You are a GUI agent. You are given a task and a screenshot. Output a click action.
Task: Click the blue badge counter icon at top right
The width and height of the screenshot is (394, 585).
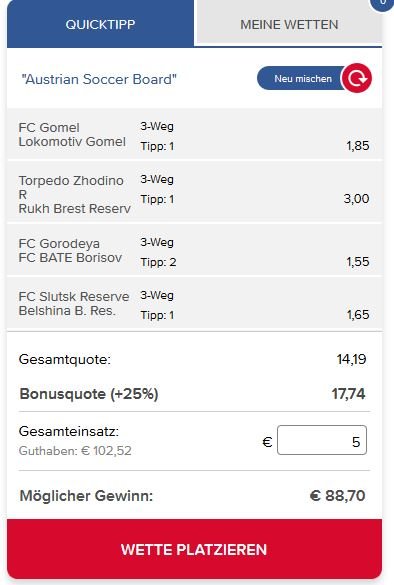point(382,3)
